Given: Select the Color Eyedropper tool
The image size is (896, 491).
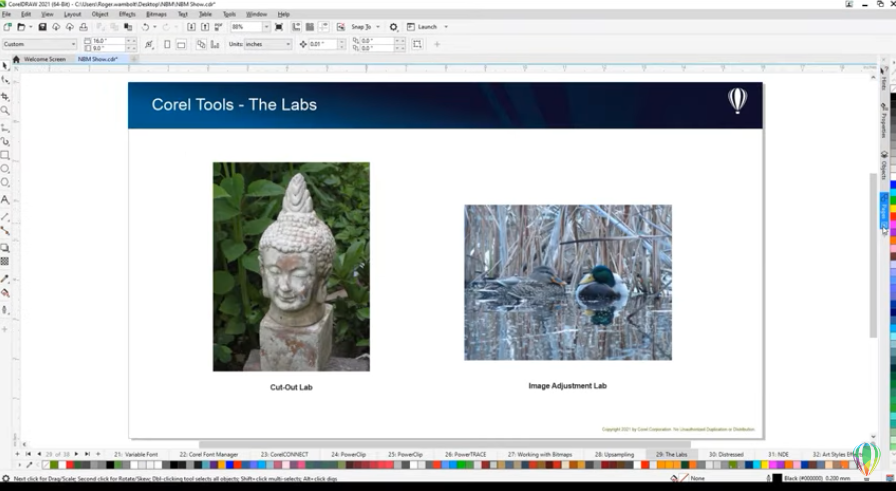Looking at the screenshot, I should click(5, 278).
